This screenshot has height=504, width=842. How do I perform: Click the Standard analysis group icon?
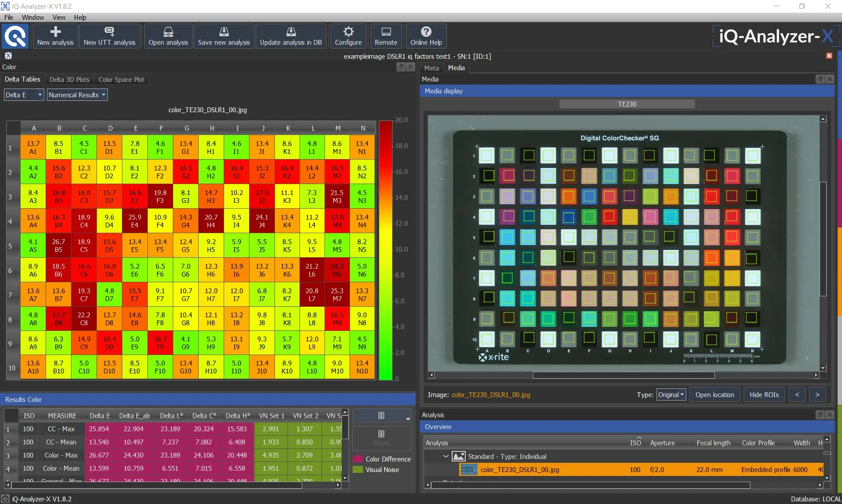(458, 456)
